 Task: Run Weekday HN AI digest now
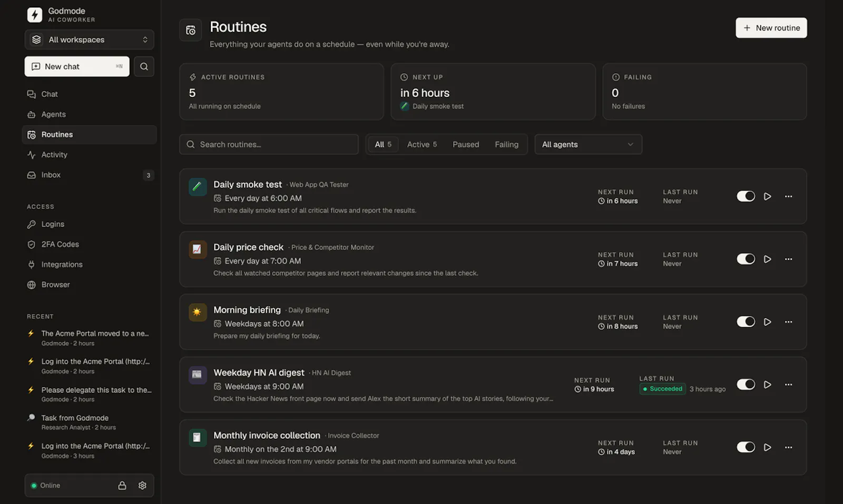pos(768,384)
